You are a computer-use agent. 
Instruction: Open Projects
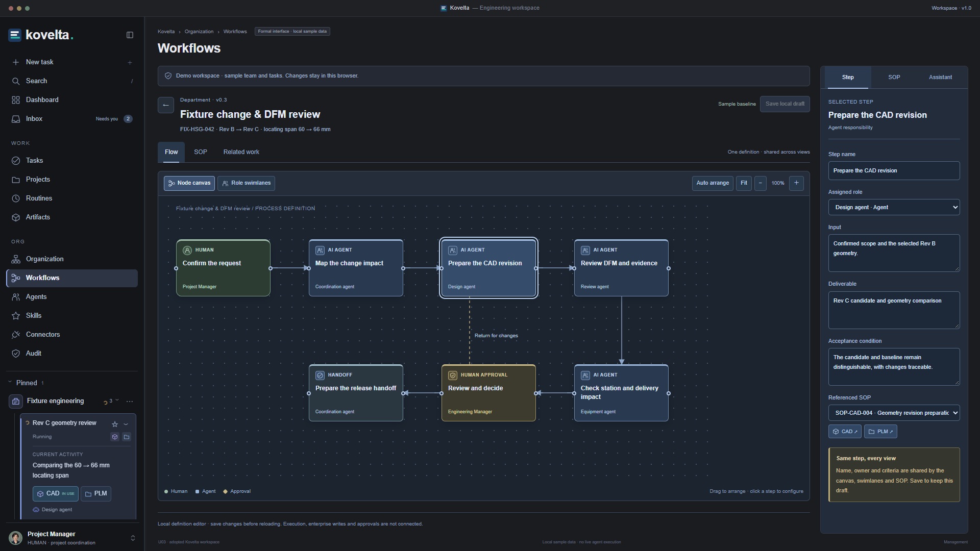(72, 180)
